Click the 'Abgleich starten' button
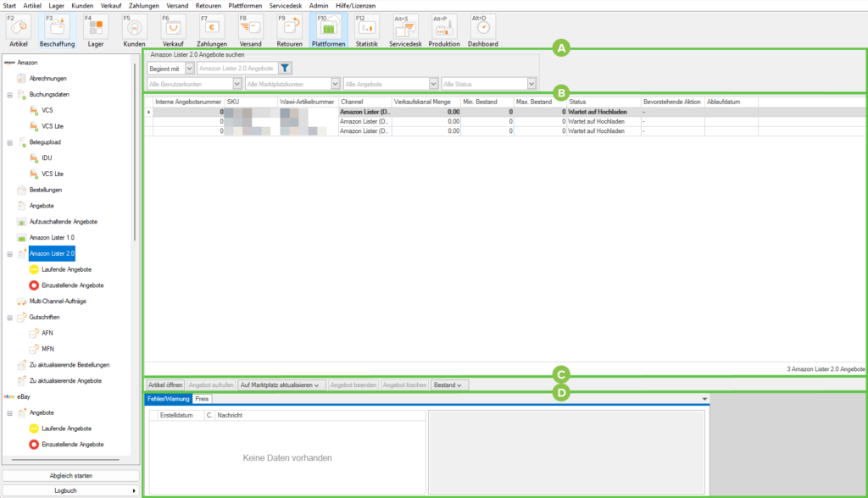 click(x=70, y=476)
